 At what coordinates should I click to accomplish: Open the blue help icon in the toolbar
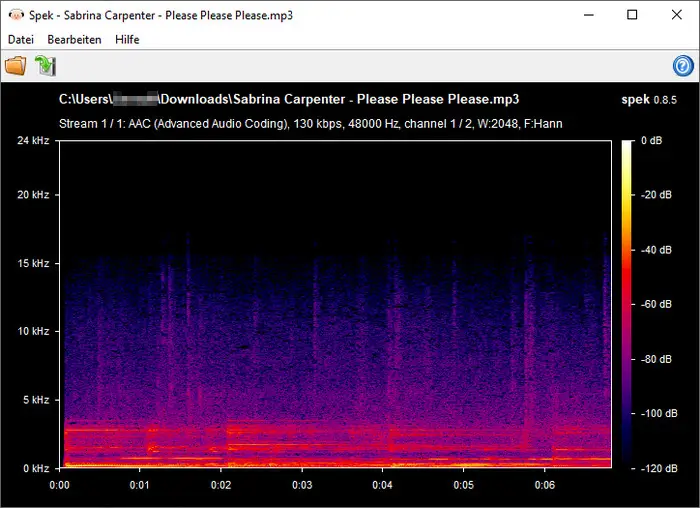(x=683, y=66)
